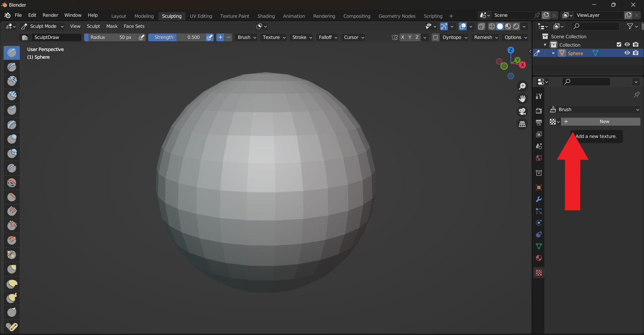Select the Smooth sculpt brush
The image size is (644, 335).
click(12, 183)
